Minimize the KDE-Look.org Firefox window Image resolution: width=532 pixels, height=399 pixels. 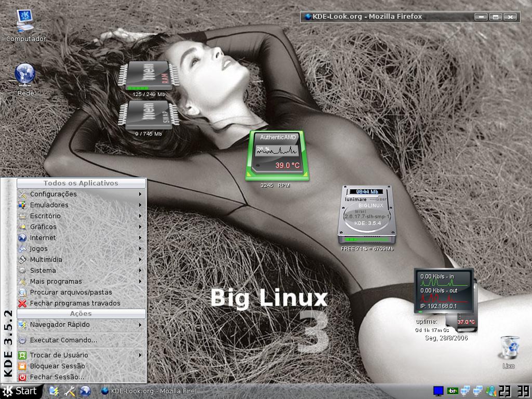pyautogui.click(x=481, y=17)
